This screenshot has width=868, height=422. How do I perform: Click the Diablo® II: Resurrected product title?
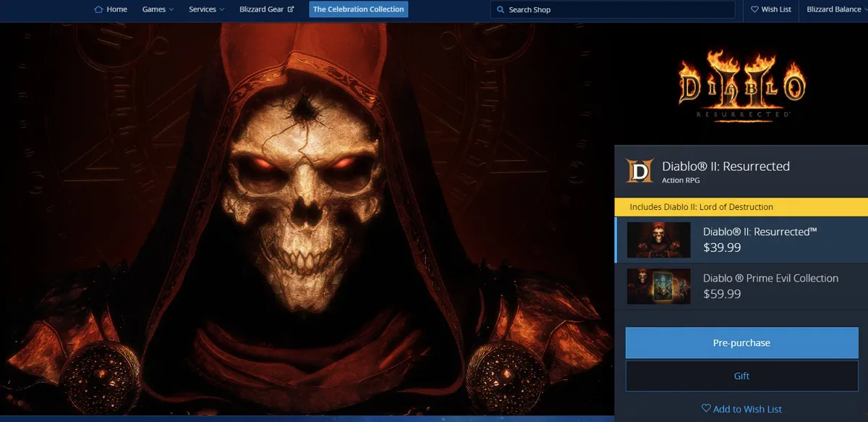[726, 166]
